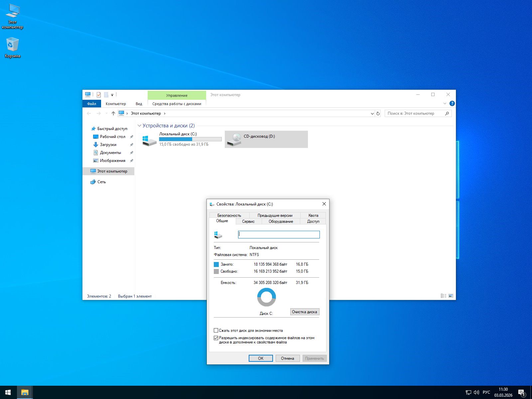Screen dimensions: 532x399
Task: Click the Очистка диска button
Action: point(305,312)
